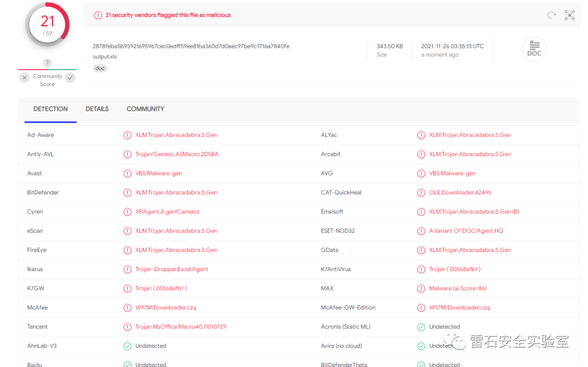Screen dimensions: 588x367
Task: Click the CAT-QuickHeal vendor name
Action: pos(341,193)
